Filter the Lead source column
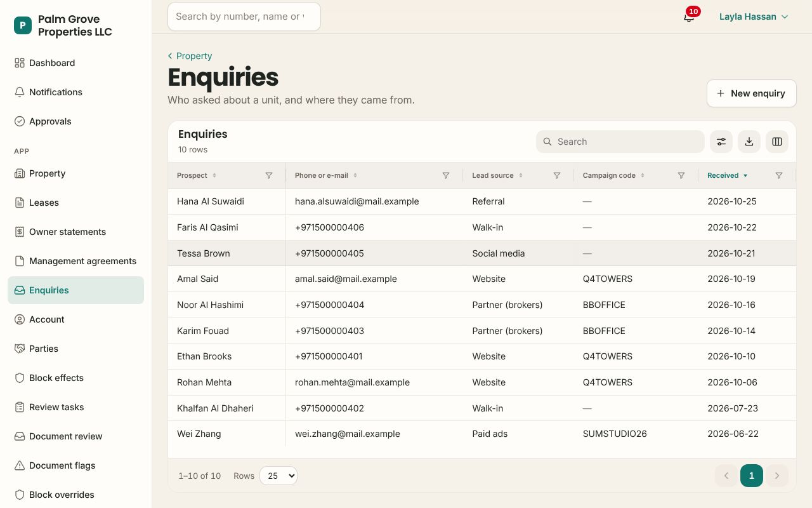The width and height of the screenshot is (812, 508). coord(557,175)
